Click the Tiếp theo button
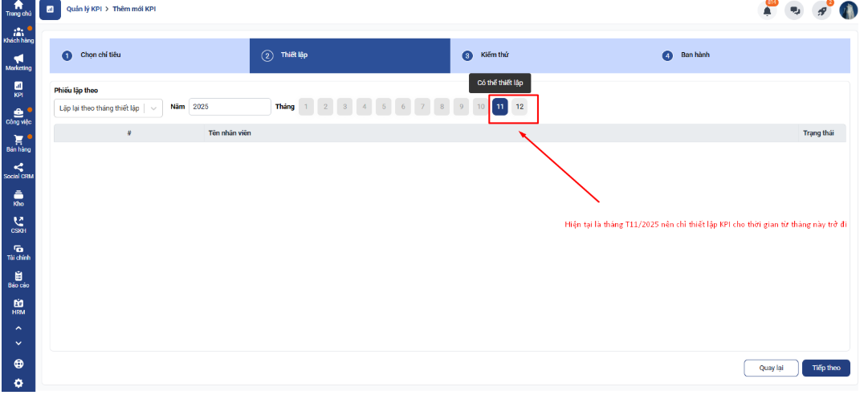The image size is (868, 395). tap(825, 368)
